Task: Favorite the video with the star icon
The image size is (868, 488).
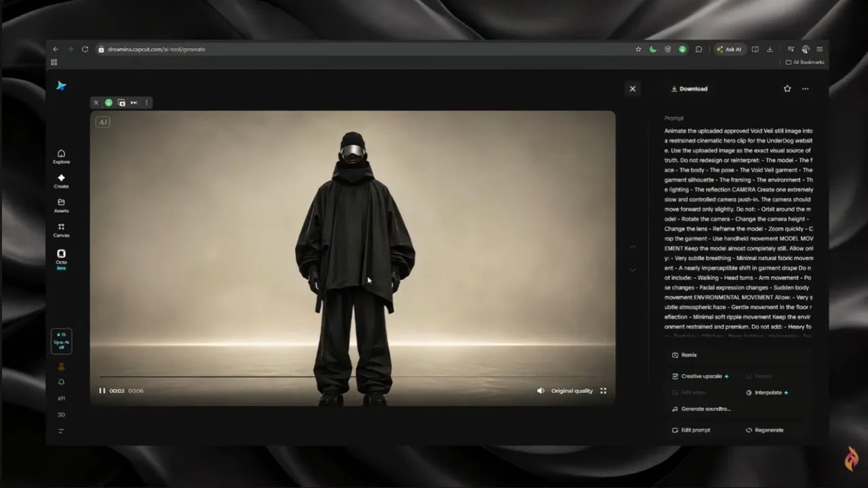Action: pos(787,89)
